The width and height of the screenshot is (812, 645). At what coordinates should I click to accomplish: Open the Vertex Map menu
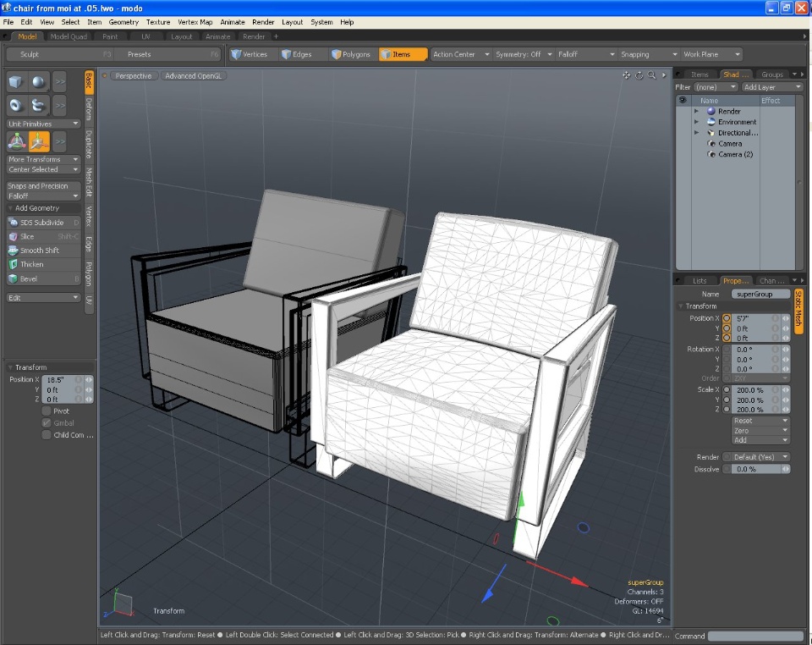[195, 22]
